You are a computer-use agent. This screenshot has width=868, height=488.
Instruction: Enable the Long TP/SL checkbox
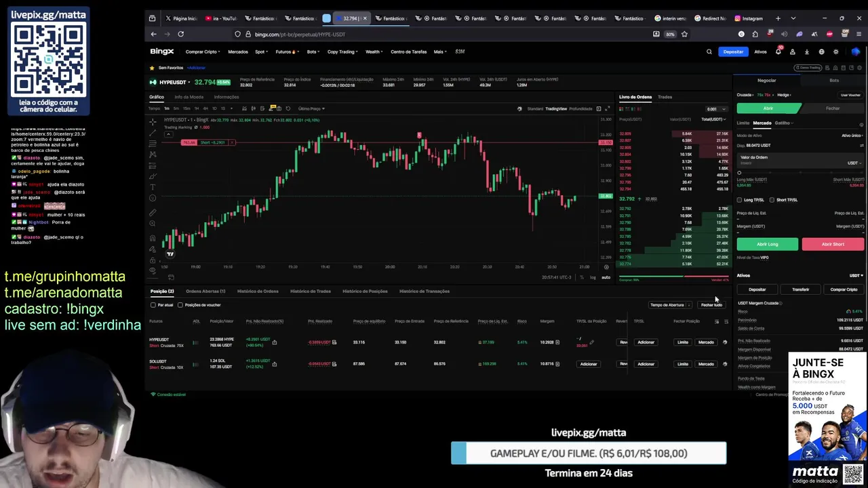739,200
